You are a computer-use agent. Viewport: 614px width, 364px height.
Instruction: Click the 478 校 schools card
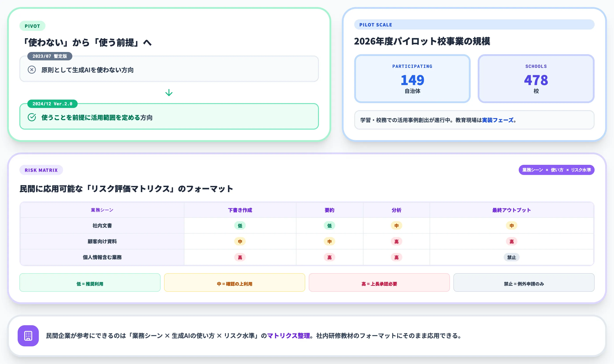(x=536, y=78)
